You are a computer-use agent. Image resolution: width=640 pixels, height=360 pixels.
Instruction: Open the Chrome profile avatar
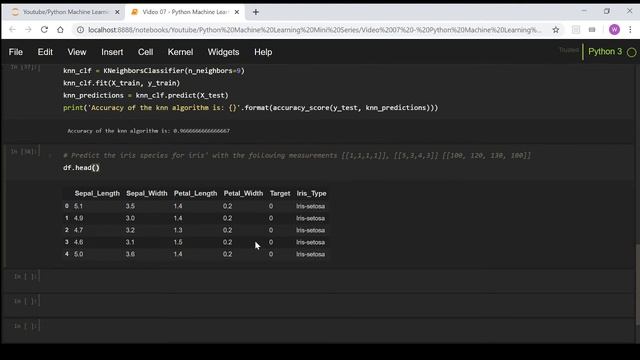[x=614, y=29]
